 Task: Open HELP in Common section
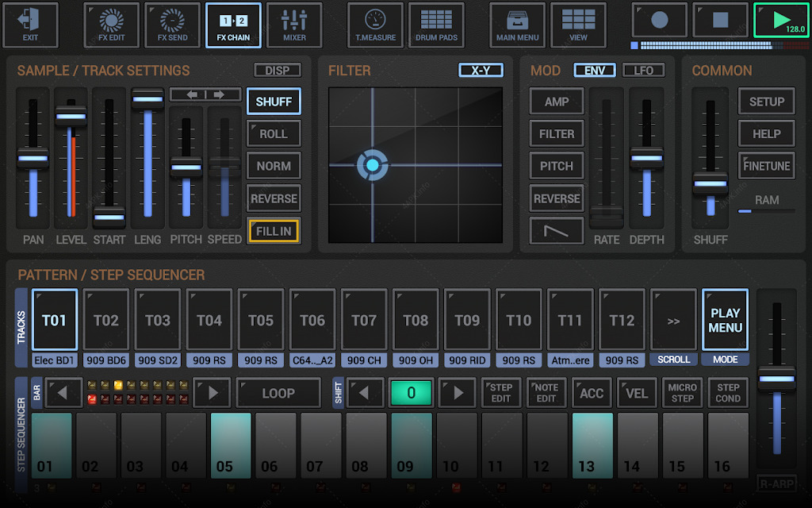pos(767,133)
